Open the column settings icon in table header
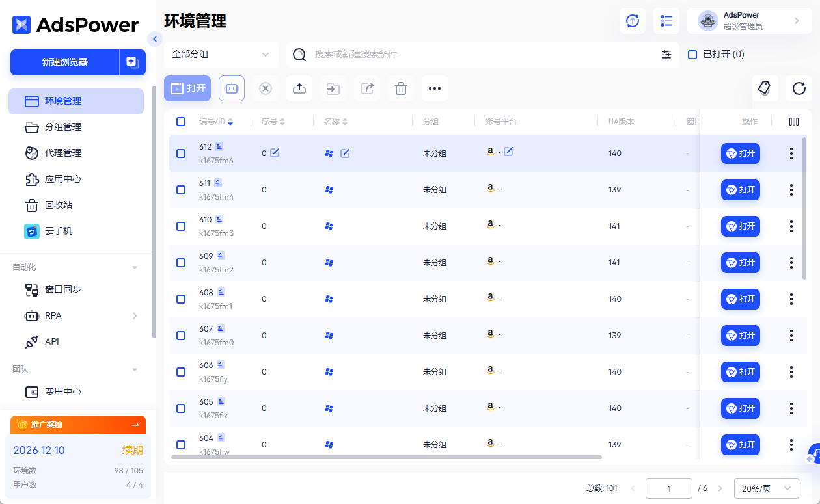The width and height of the screenshot is (820, 504). pyautogui.click(x=793, y=122)
